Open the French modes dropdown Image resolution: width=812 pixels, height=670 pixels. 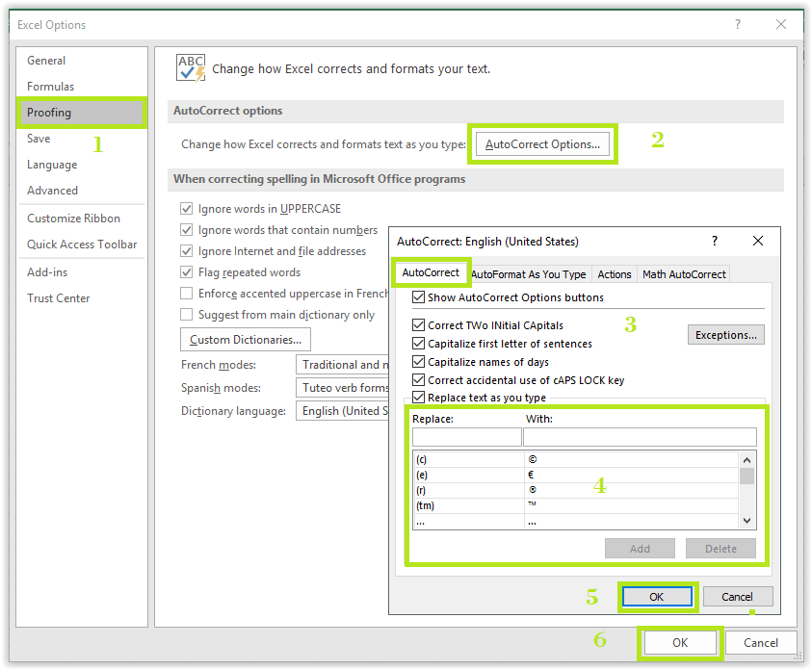(342, 365)
